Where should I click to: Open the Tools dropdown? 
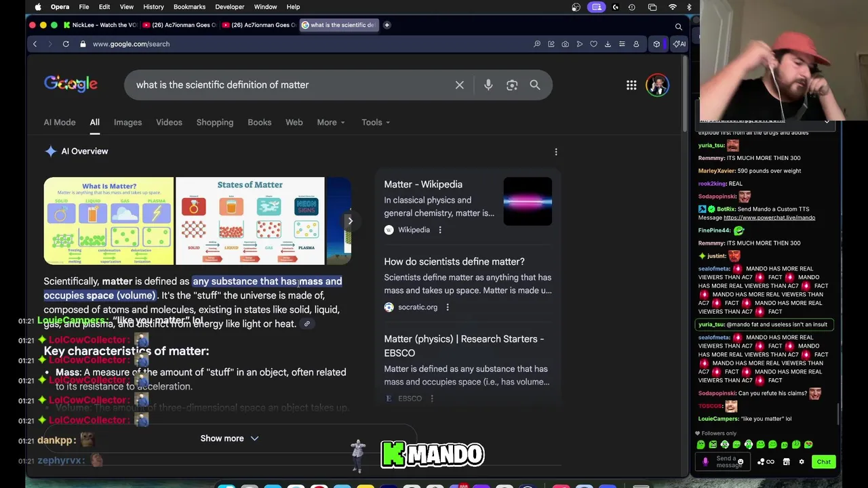click(376, 123)
